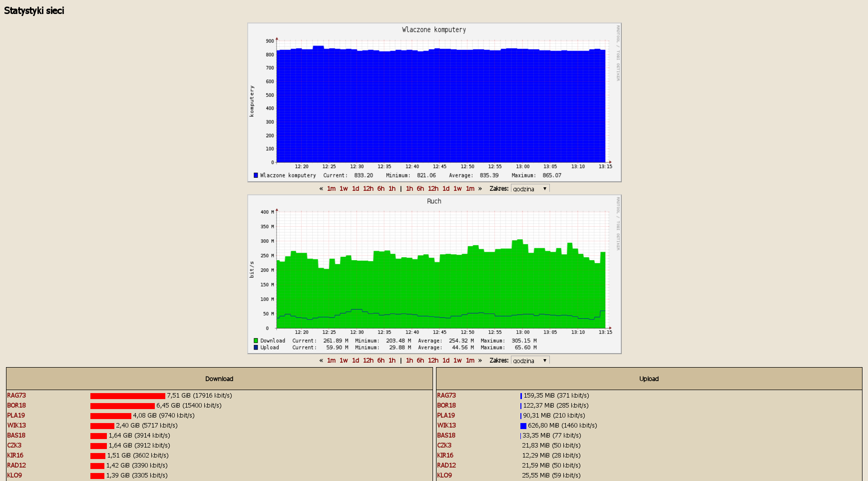
Task: Open RAD12 in the Upload table
Action: point(446,466)
